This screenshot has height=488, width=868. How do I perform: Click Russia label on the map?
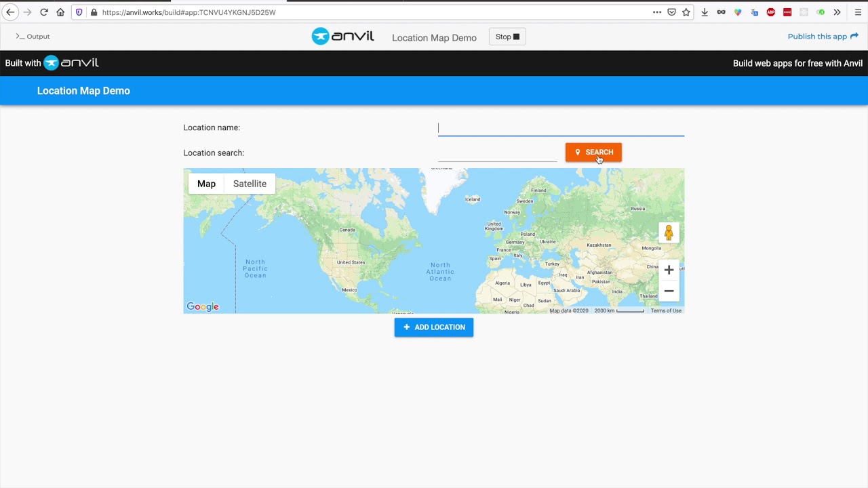click(638, 209)
